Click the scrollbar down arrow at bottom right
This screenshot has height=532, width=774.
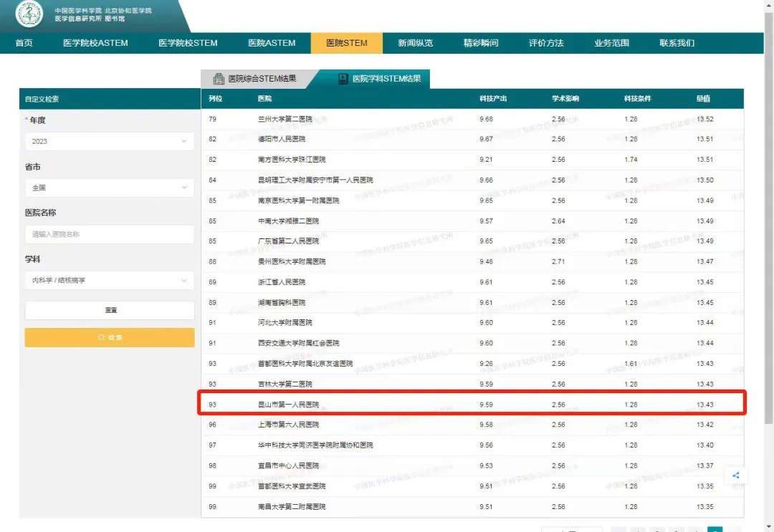click(x=768, y=526)
